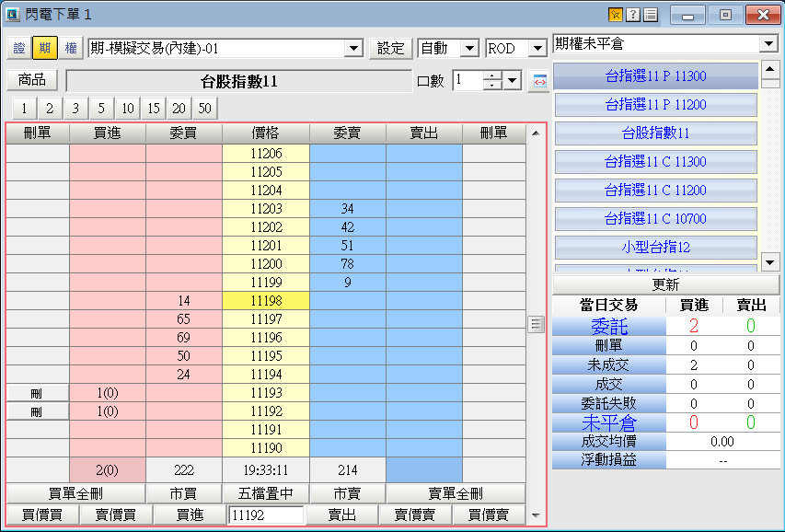Click the refresh icon beside the 口數 spinner
This screenshot has height=532, width=785.
coord(540,81)
